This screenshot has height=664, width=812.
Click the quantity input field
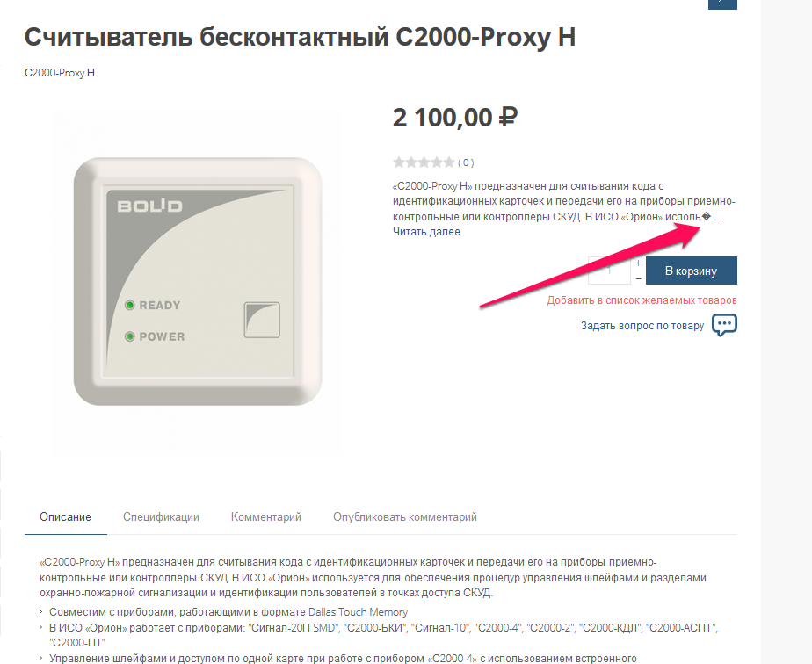[x=609, y=271]
